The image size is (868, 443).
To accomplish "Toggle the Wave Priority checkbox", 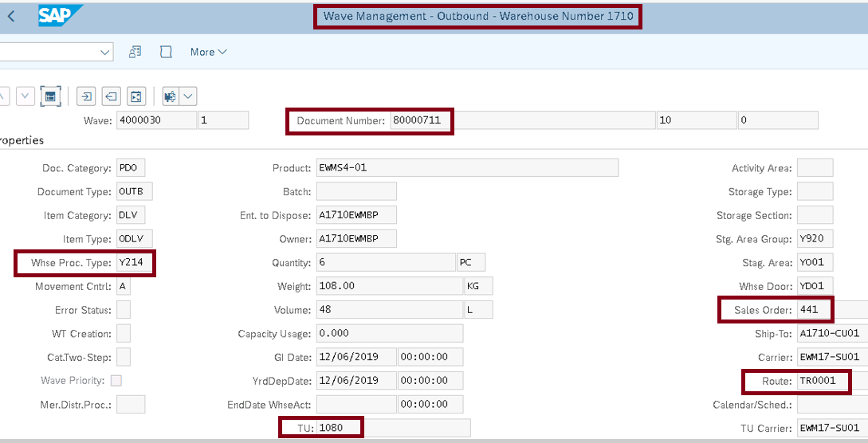I will 116,381.
